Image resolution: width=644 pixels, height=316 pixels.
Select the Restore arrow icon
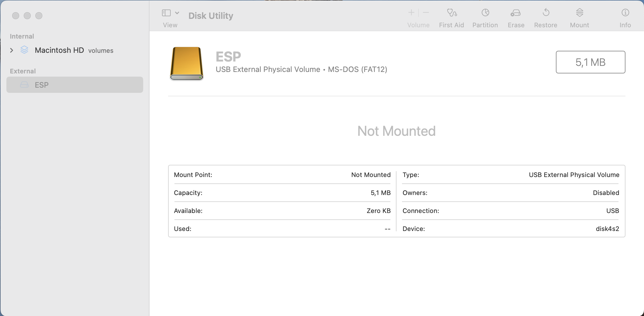pyautogui.click(x=546, y=13)
